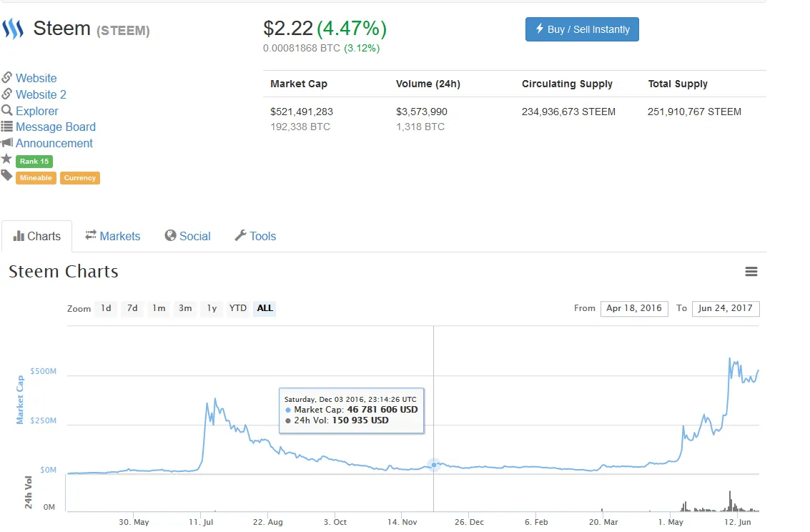Viewport: 810px width, 532px height.
Task: Click the Buy / Sell Instantly button
Action: pyautogui.click(x=582, y=29)
